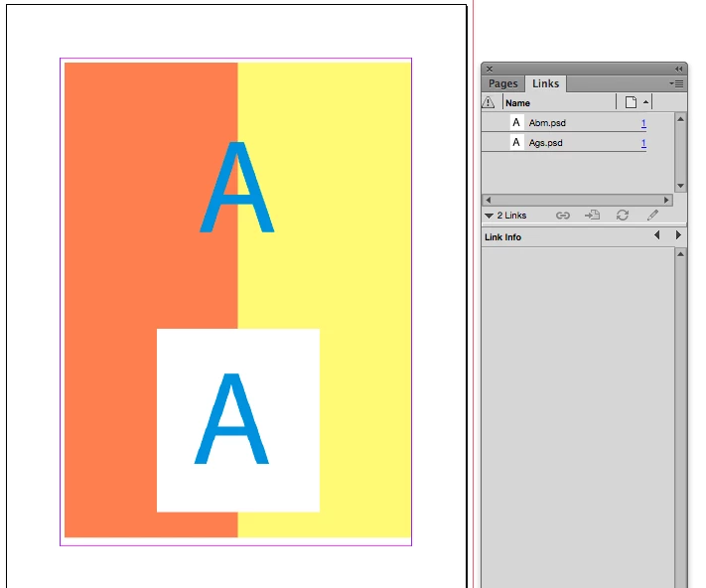Click the Update Link refresh icon
The height and width of the screenshot is (588, 706).
point(623,216)
